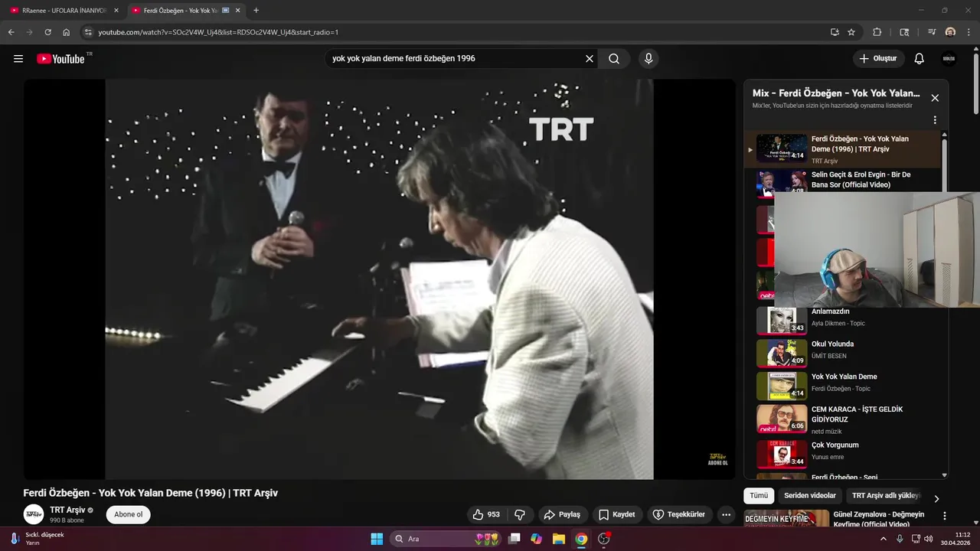Open OBS Studio taskbar icon

[x=603, y=539]
